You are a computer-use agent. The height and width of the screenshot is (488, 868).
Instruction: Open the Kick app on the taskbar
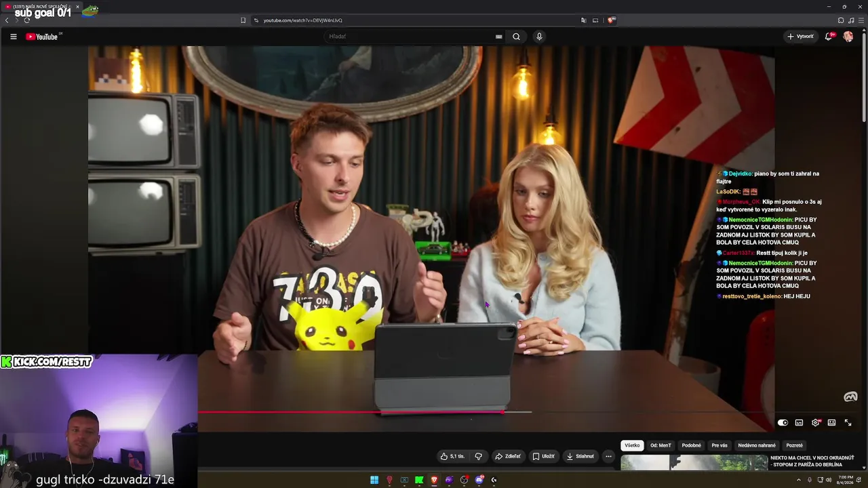coord(419,480)
